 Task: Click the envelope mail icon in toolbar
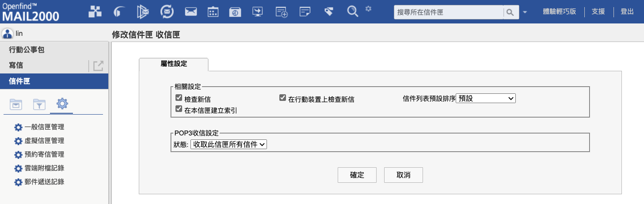coord(191,12)
